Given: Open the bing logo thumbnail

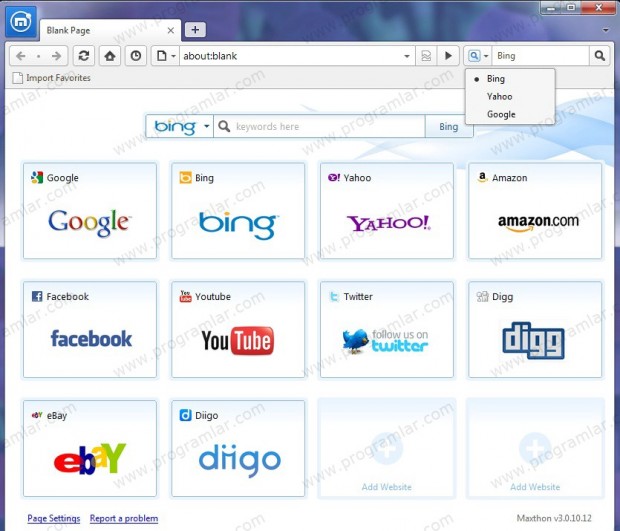Looking at the screenshot, I should click(x=238, y=225).
